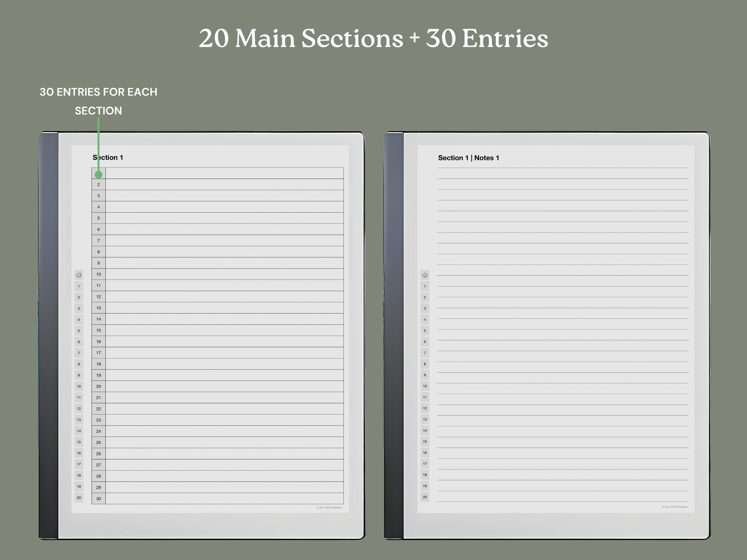Click the green dot on entry 1
The height and width of the screenshot is (560, 747).
[x=98, y=174]
